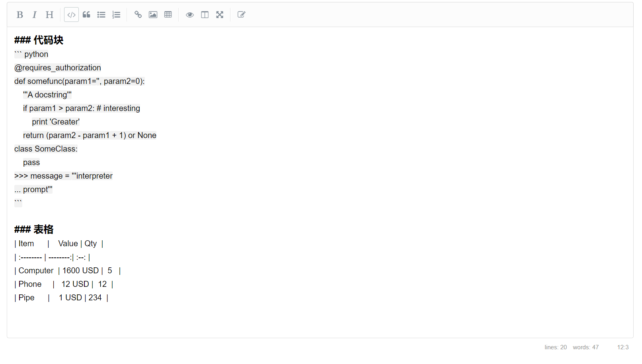Create a numbered list with the ordered list icon
Viewport: 642px width, 364px height.
click(116, 15)
